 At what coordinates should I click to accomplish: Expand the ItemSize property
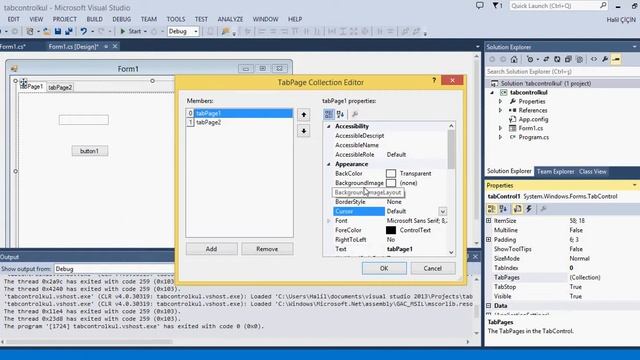point(489,220)
